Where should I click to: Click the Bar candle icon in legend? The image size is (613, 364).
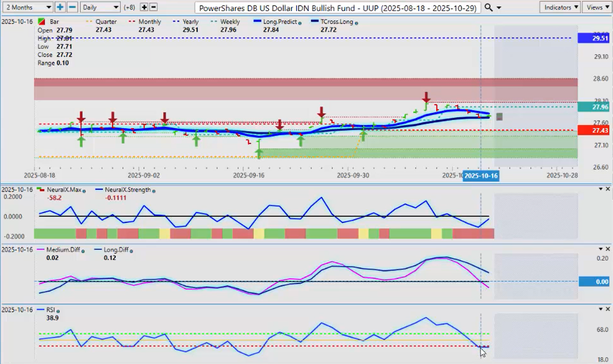tap(41, 22)
